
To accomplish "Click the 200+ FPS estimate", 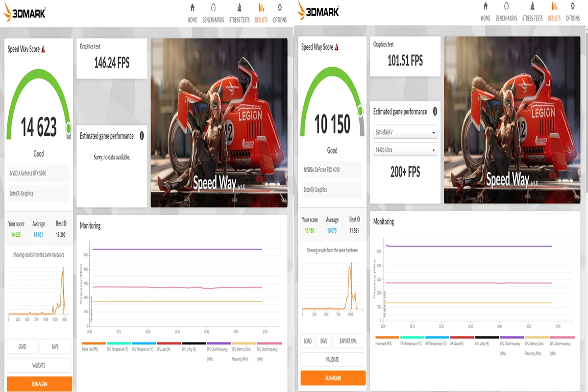I will point(405,172).
